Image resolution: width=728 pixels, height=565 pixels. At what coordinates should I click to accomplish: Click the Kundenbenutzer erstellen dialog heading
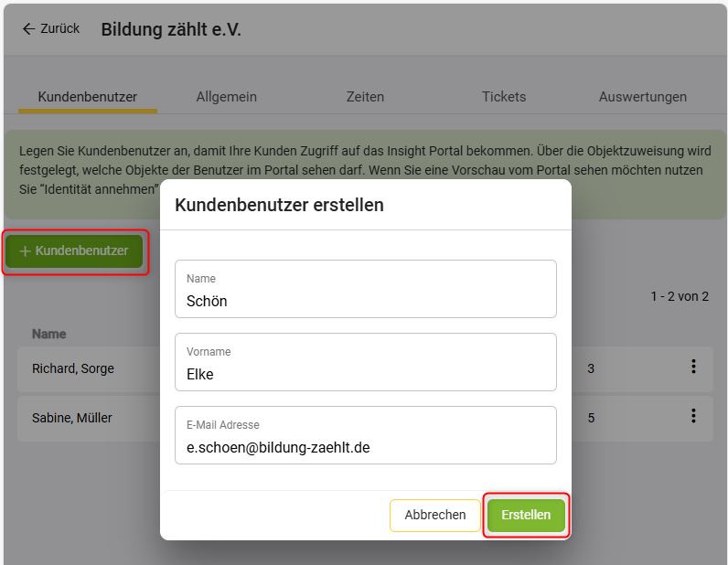pos(279,205)
